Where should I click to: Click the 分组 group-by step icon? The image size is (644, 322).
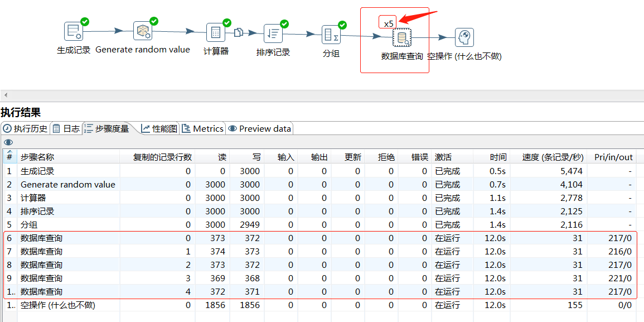pos(331,35)
